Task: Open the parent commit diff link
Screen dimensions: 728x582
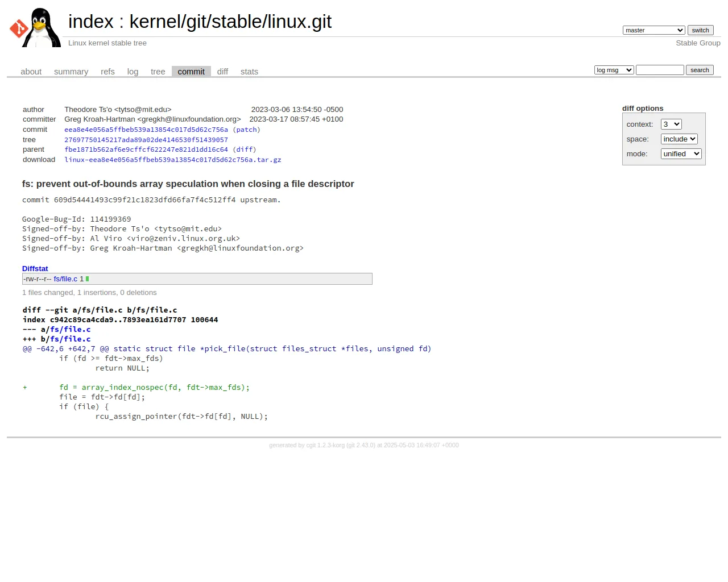Action: click(x=245, y=149)
